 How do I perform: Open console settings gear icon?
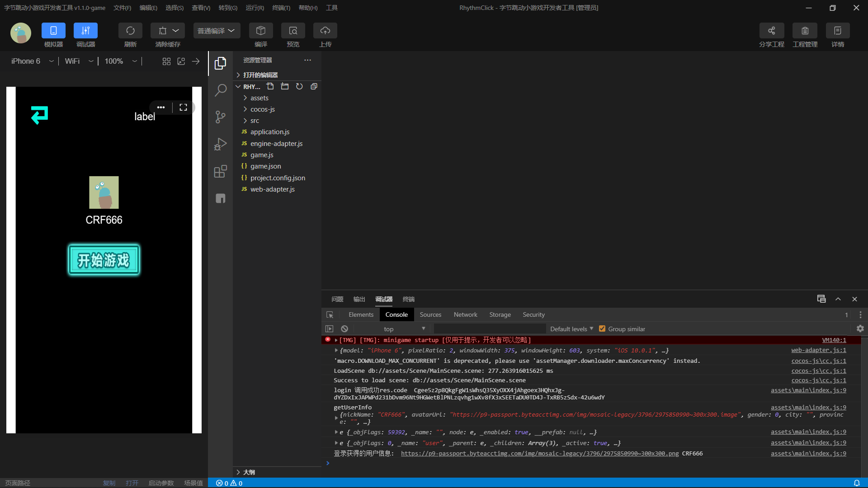(860, 329)
